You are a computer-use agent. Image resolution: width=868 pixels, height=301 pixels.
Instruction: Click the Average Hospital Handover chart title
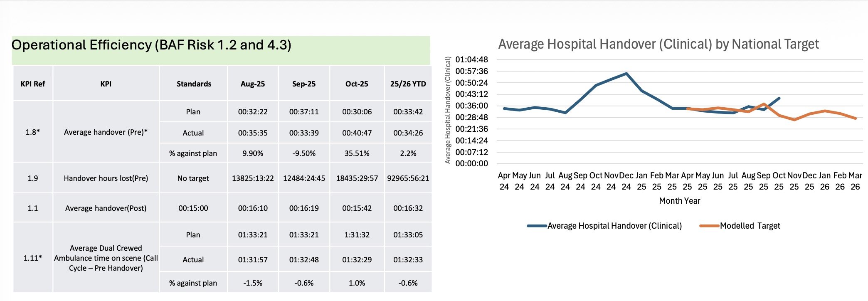pyautogui.click(x=658, y=44)
